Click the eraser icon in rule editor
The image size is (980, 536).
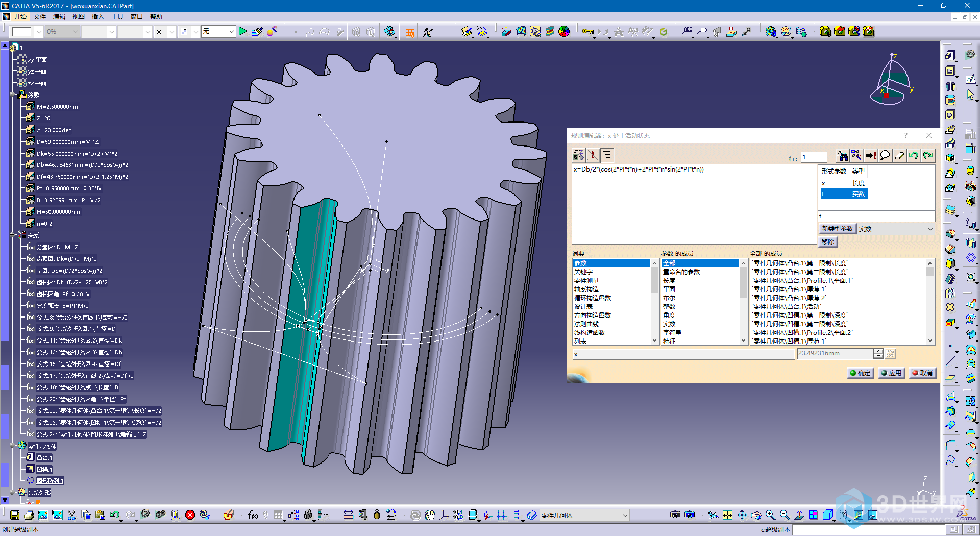pos(899,155)
